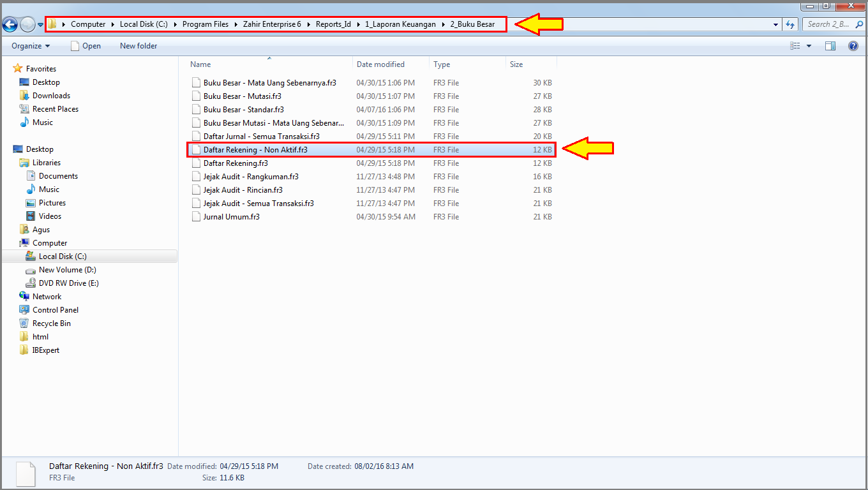Click the Help question mark icon
Viewport: 868px width, 490px height.
[x=853, y=46]
